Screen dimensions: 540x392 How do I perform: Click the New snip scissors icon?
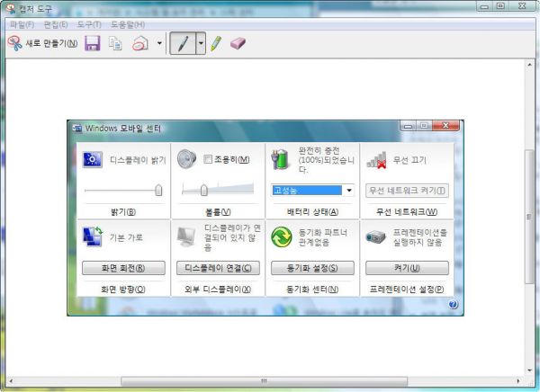coord(14,43)
